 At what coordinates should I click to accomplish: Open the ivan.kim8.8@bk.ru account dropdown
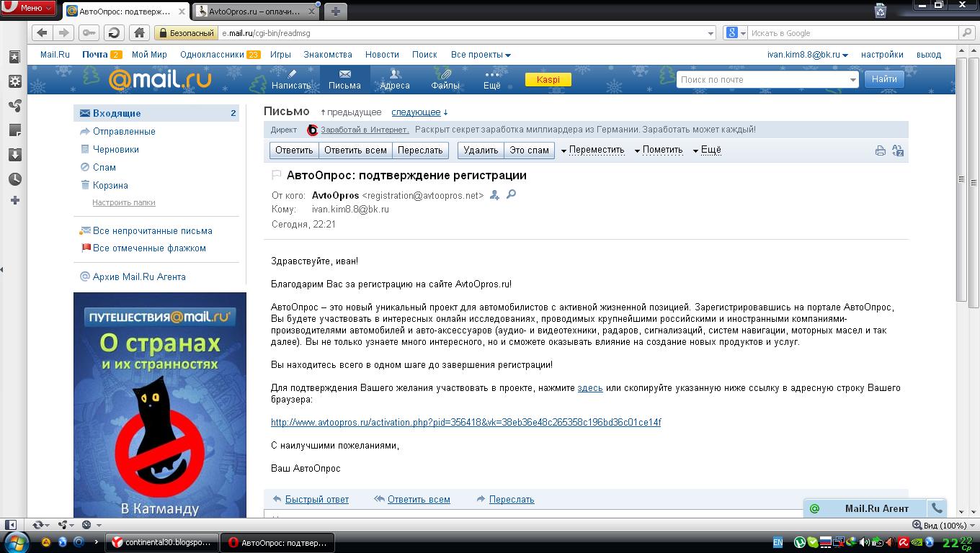point(807,55)
